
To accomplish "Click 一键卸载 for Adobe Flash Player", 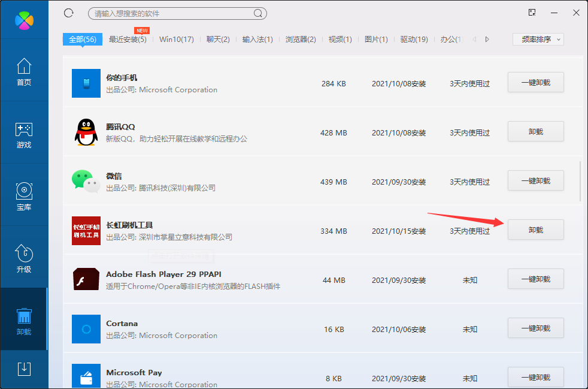I will click(536, 279).
